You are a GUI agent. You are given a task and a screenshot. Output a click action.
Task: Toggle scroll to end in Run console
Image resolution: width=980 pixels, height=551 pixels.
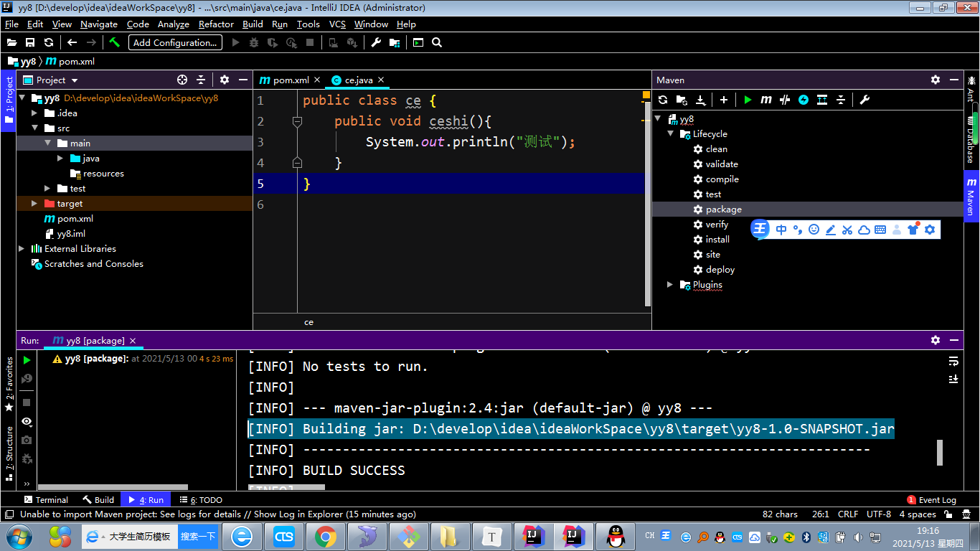[953, 379]
